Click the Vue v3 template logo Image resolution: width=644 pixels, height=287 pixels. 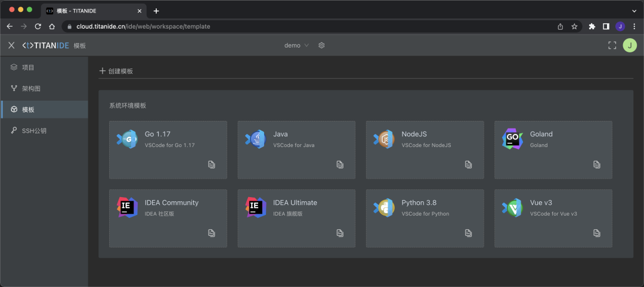512,207
